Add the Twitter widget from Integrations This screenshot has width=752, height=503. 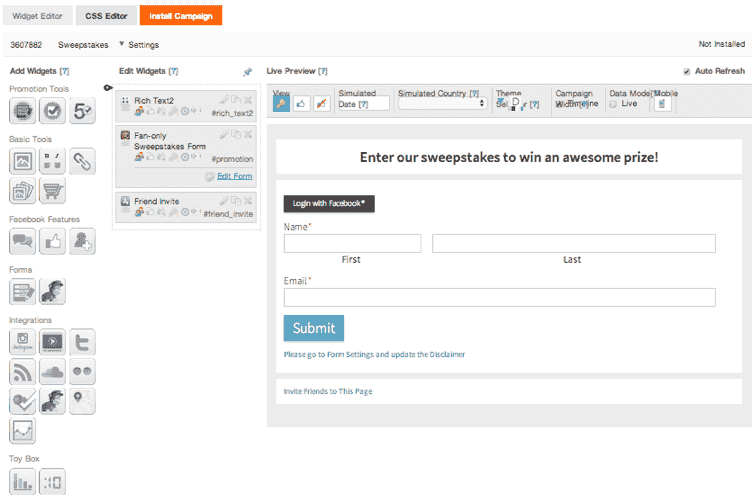pos(82,342)
